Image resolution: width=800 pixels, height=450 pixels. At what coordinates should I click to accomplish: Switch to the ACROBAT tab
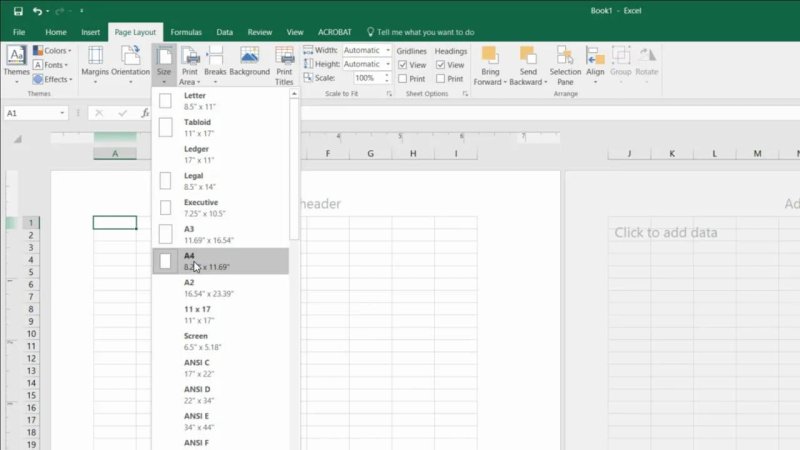(x=335, y=32)
